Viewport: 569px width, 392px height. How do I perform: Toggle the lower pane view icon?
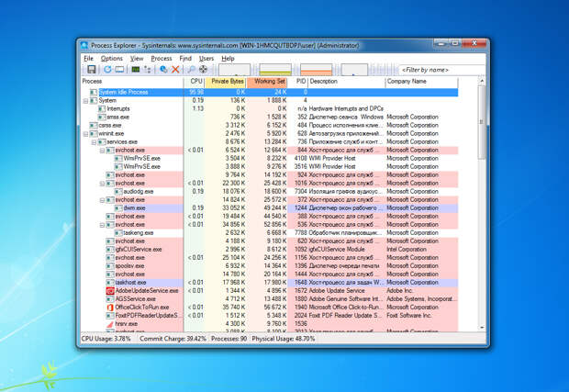pyautogui.click(x=119, y=70)
